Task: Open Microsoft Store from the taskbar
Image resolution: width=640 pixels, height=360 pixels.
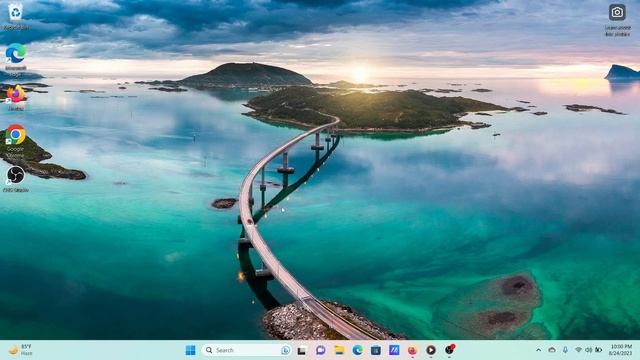Action: click(376, 350)
